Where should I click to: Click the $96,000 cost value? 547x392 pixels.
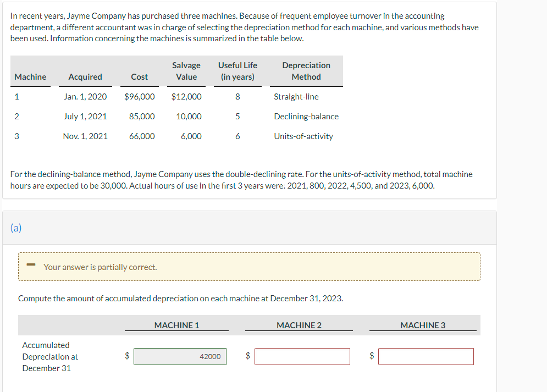click(x=140, y=97)
